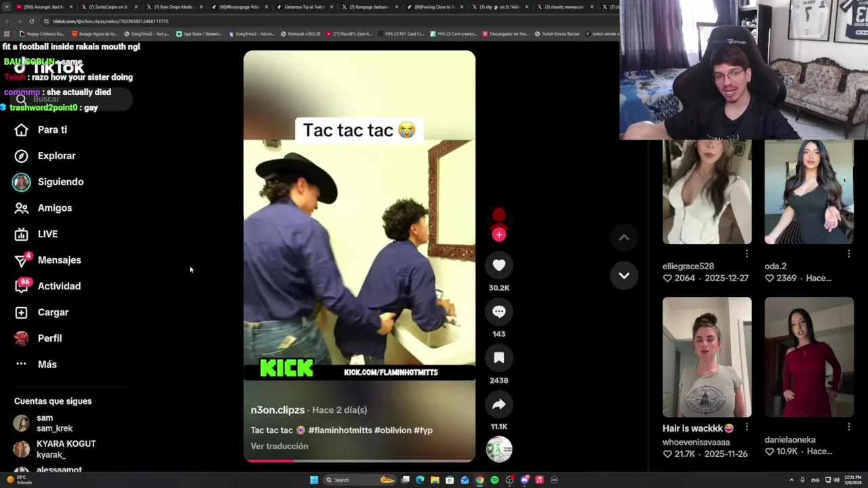The image size is (868, 488).
Task: Open oda.2 video thumbnail
Action: click(808, 192)
